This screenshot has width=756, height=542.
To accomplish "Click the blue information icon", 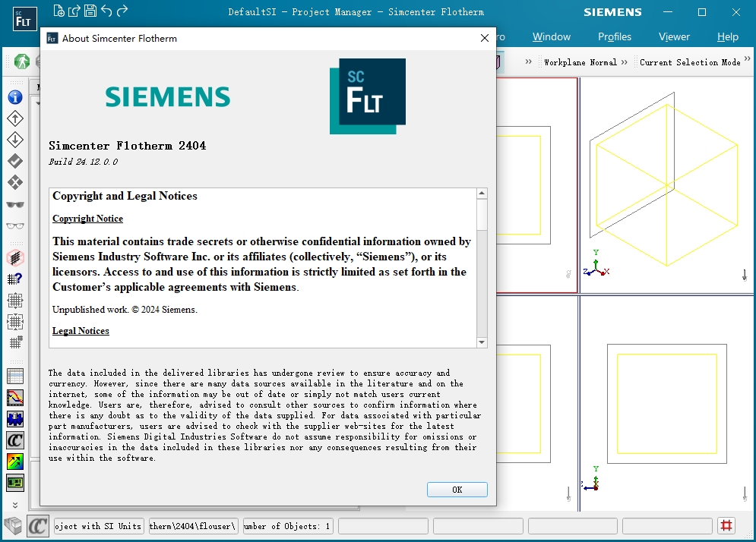I will (15, 97).
